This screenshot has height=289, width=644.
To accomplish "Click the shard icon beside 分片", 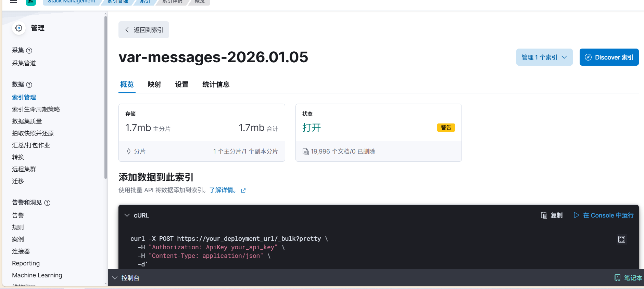I will [x=129, y=152].
